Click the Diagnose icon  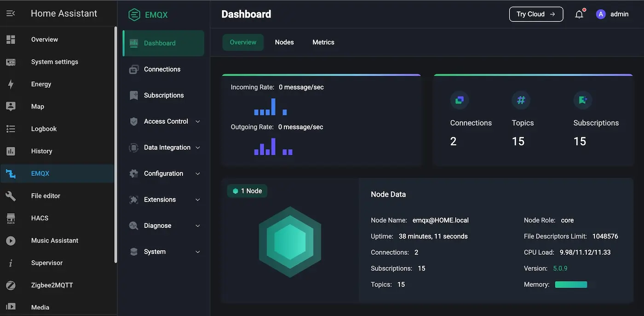(x=134, y=226)
